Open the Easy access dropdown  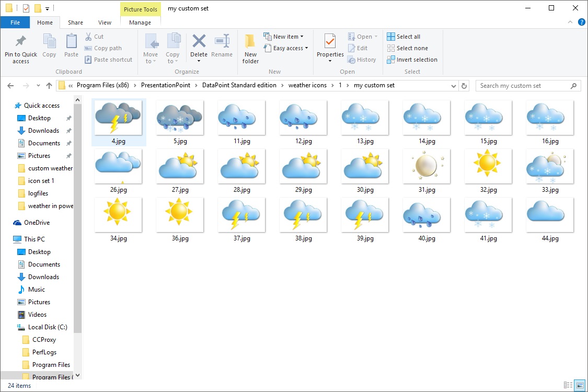[286, 48]
